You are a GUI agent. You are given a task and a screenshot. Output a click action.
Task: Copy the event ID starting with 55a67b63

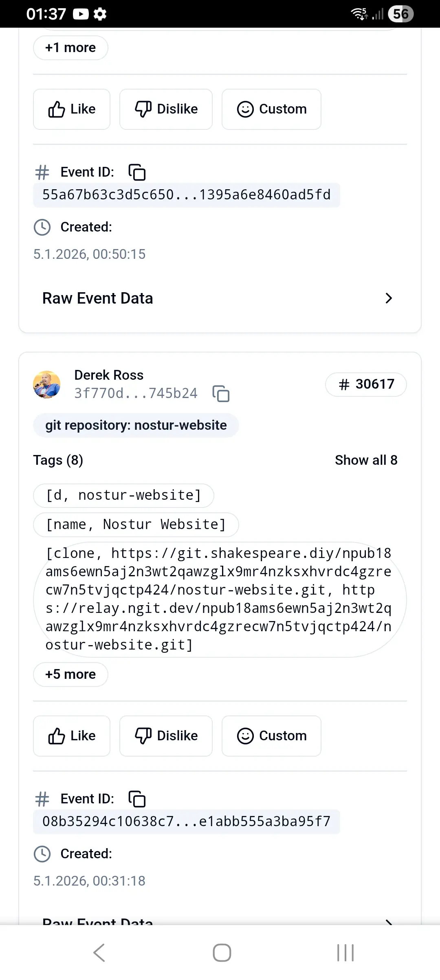pyautogui.click(x=137, y=172)
